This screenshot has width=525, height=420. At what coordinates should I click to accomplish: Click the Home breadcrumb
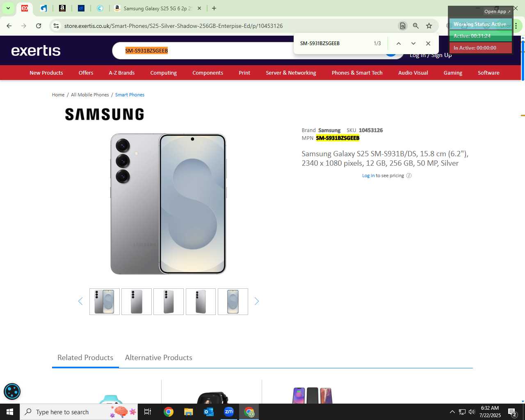[58, 95]
